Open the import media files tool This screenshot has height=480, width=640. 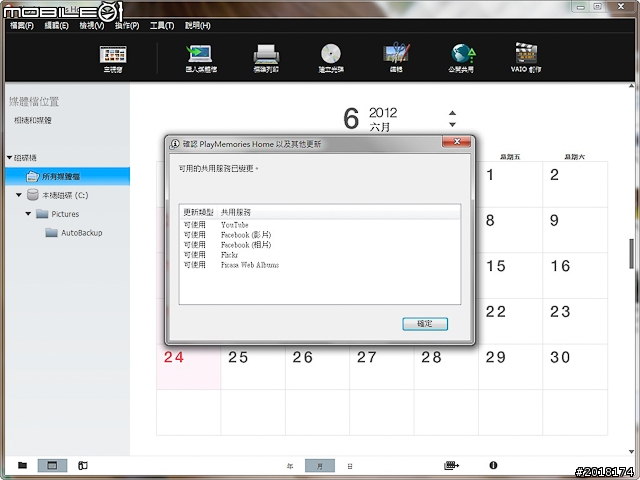201,55
